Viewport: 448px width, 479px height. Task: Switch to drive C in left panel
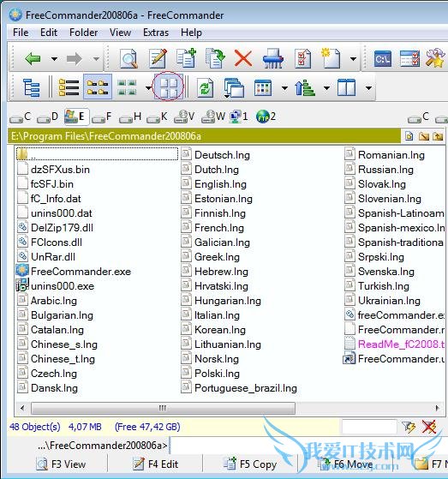21,117
